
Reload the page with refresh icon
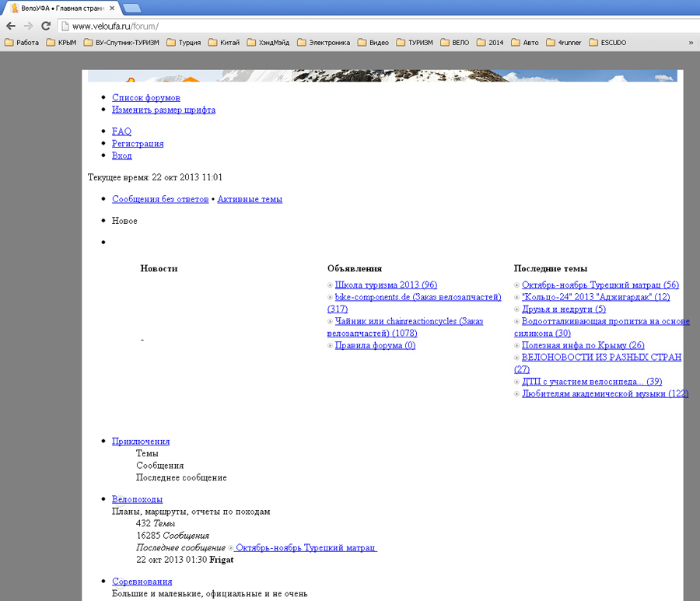46,26
